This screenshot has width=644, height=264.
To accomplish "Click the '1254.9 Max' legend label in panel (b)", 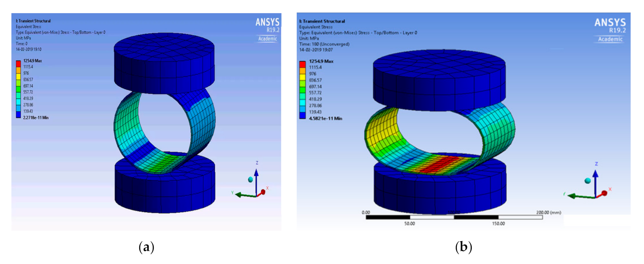I will (321, 61).
